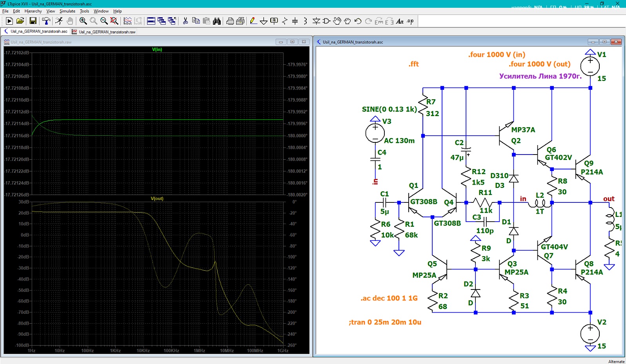Open the Simulate menu
This screenshot has width=626, height=364.
(x=67, y=11)
